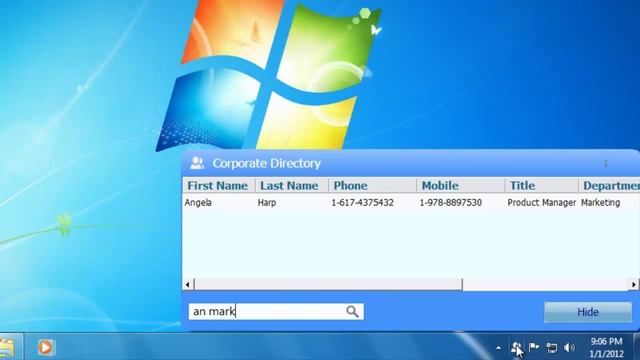
Task: Launch Windows Media Player from taskbar
Action: 45,347
